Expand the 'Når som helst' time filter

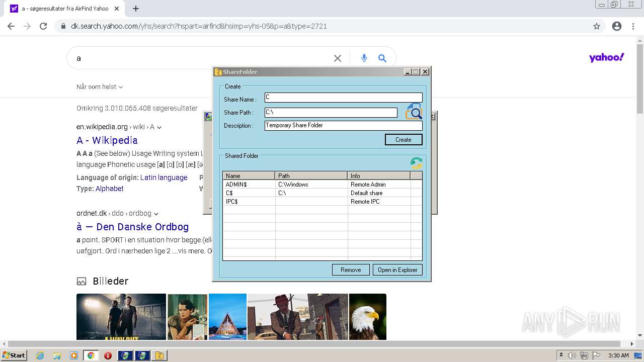(x=100, y=87)
